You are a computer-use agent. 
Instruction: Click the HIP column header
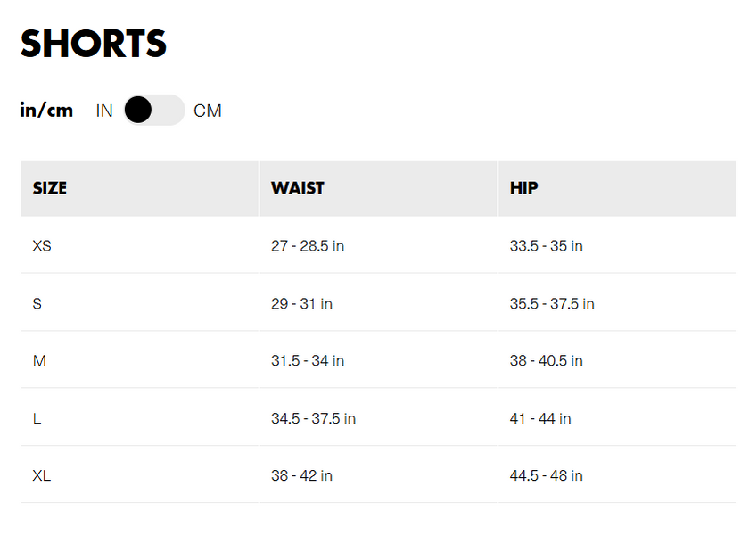click(524, 188)
